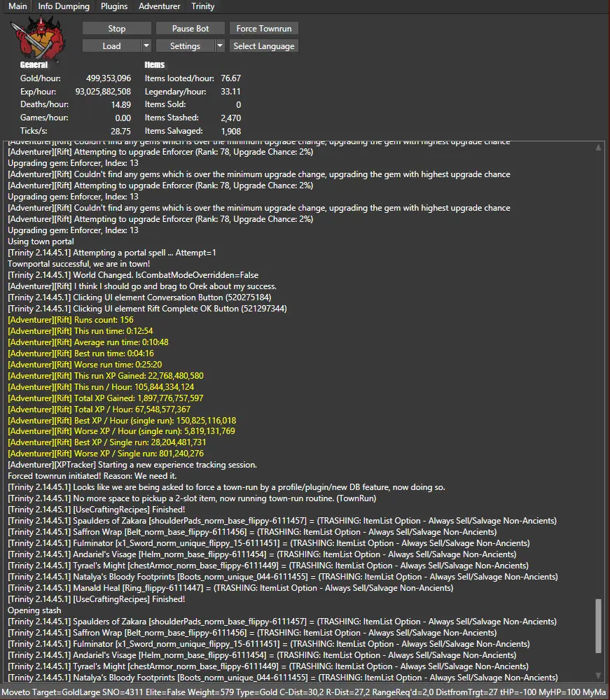Open the Settings button
610x700 pixels.
point(185,46)
